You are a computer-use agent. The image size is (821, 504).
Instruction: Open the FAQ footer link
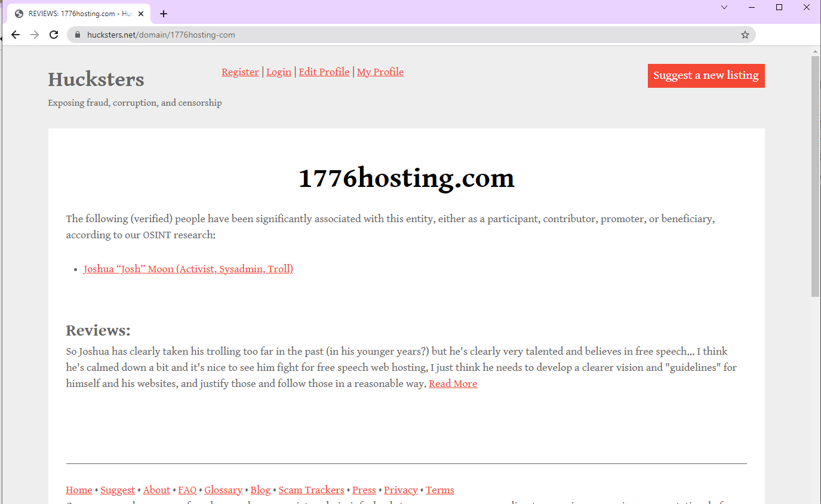187,490
